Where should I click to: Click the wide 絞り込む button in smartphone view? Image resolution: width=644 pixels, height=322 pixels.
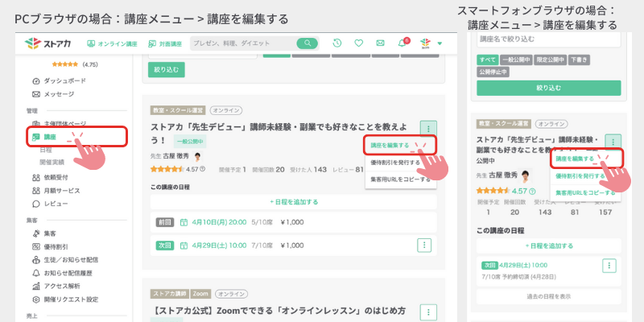pos(549,88)
